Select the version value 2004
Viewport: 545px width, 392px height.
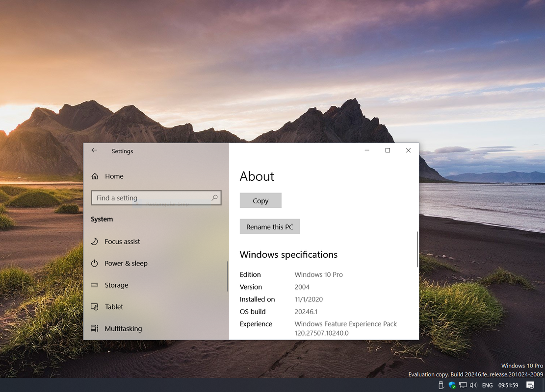[302, 287]
